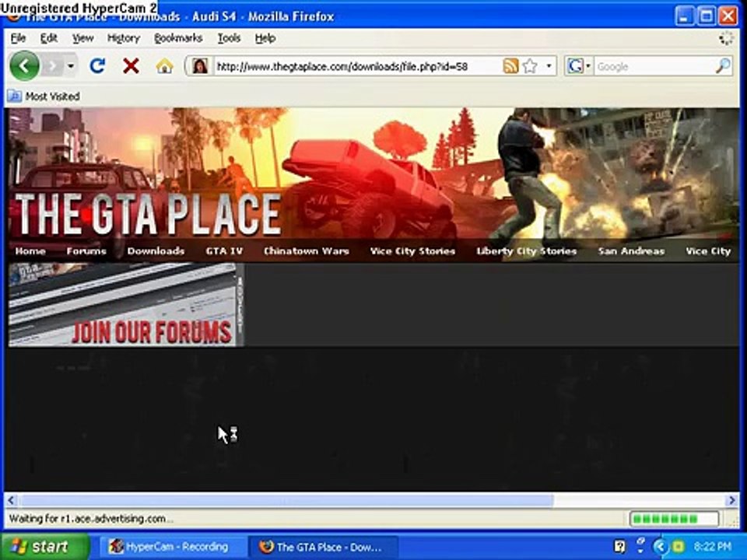
Task: Open the Google search engine selector
Action: pyautogui.click(x=578, y=65)
